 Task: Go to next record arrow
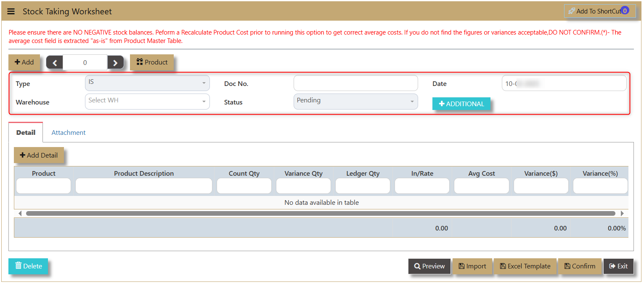pos(116,63)
